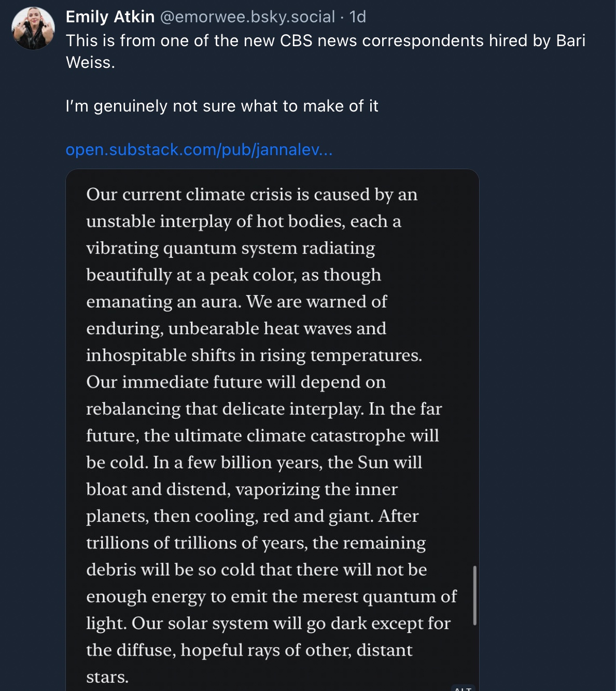The image size is (616, 691).
Task: Open the @emorwee.bsky.social handle
Action: pyautogui.click(x=247, y=17)
